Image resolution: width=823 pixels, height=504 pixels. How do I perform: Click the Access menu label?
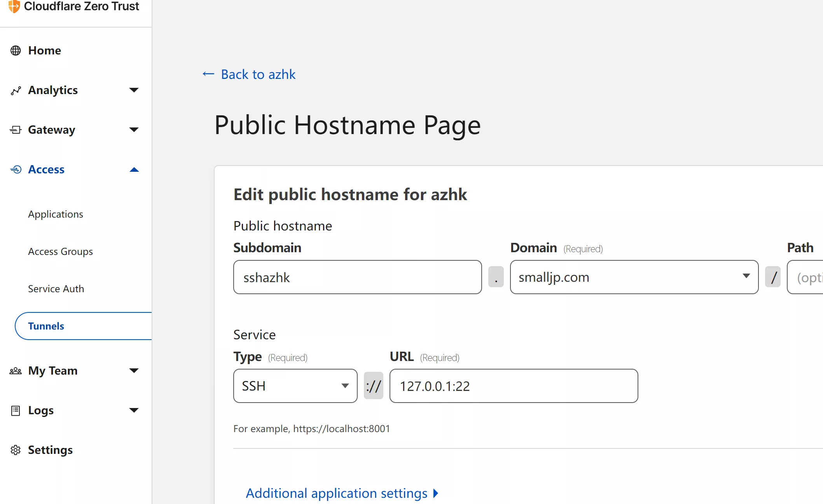(46, 169)
